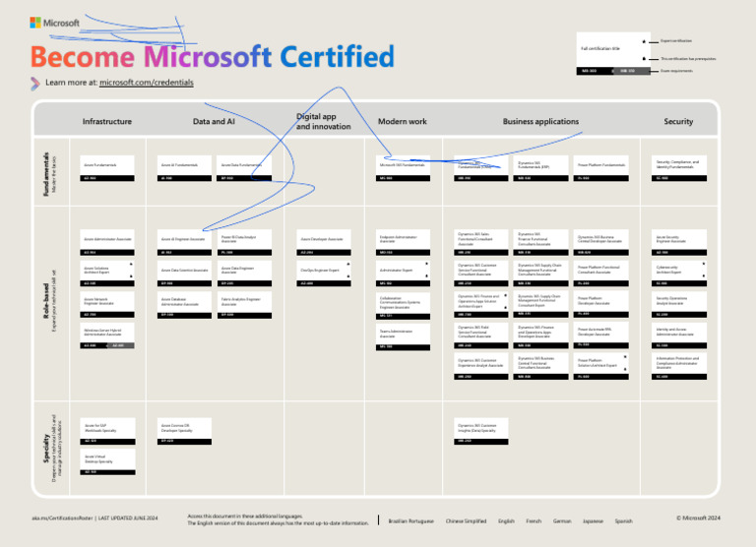
Task: Open Security, Compliance, and Identity Fundamentals card
Action: 679,168
